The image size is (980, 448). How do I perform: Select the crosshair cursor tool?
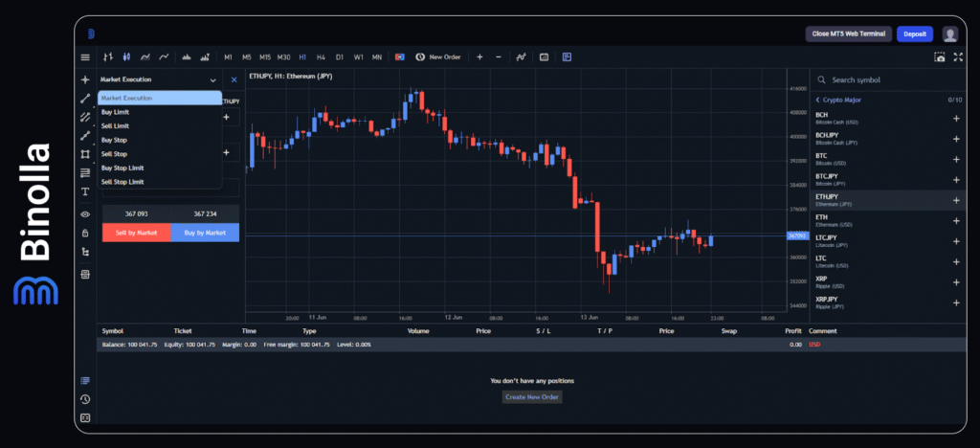coord(85,79)
